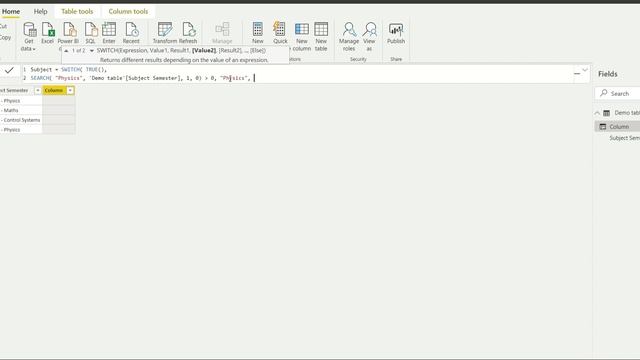Show Recent sources list
Viewport: 640px width, 360px height.
pos(131,33)
